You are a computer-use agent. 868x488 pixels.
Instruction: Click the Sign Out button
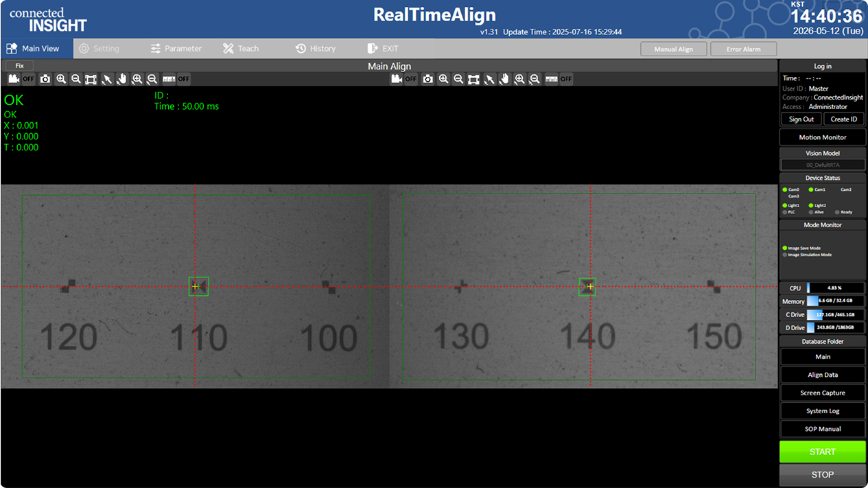coord(801,119)
